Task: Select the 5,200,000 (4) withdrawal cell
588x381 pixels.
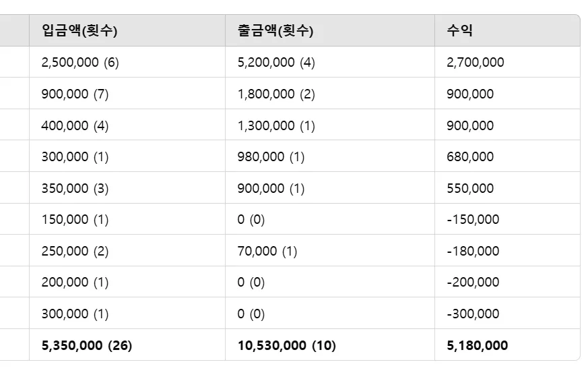Action: click(x=330, y=62)
